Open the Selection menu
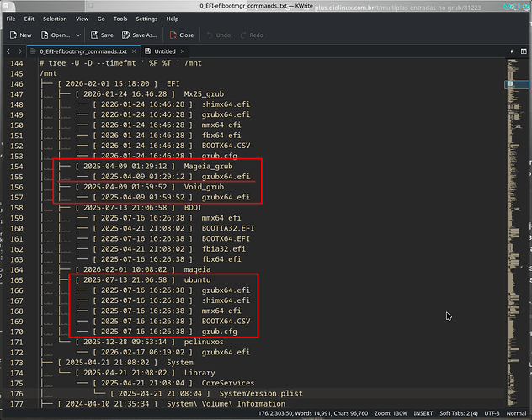This screenshot has width=532, height=420. pyautogui.click(x=55, y=18)
